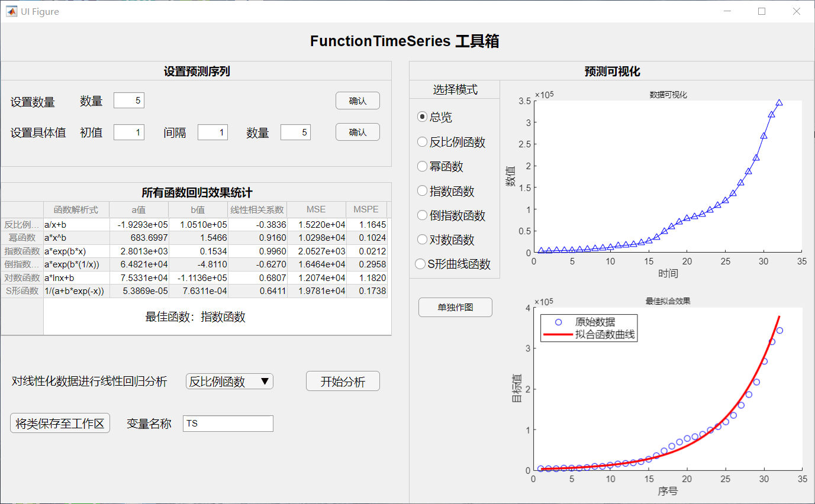
Task: Click the 初值 input field
Action: click(x=129, y=133)
